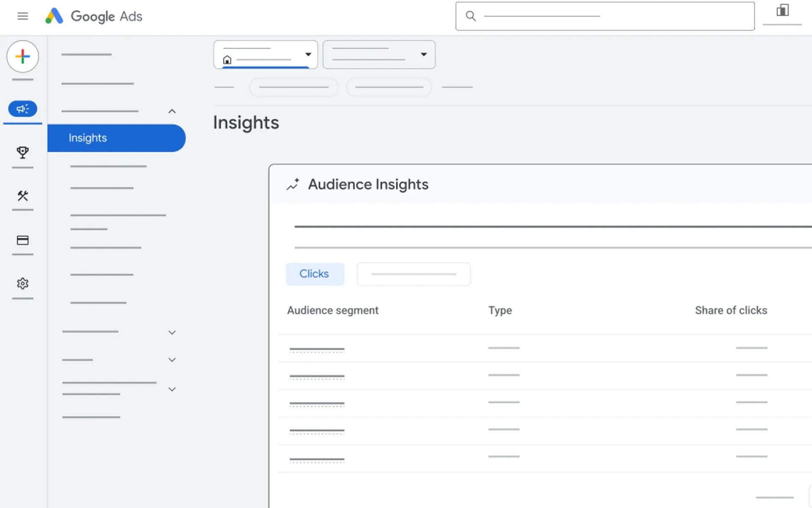Click the create new plus button
Screen dimensions: 812x508
point(23,57)
